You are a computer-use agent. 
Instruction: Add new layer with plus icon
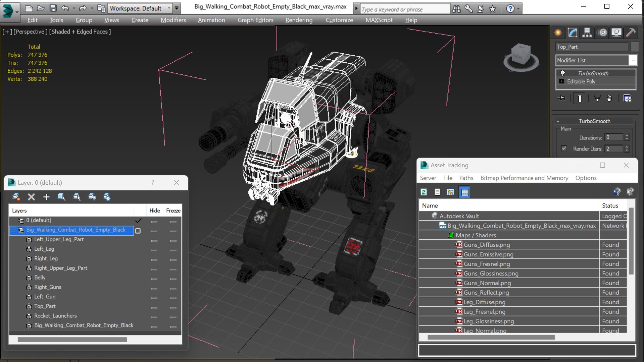coord(46,197)
